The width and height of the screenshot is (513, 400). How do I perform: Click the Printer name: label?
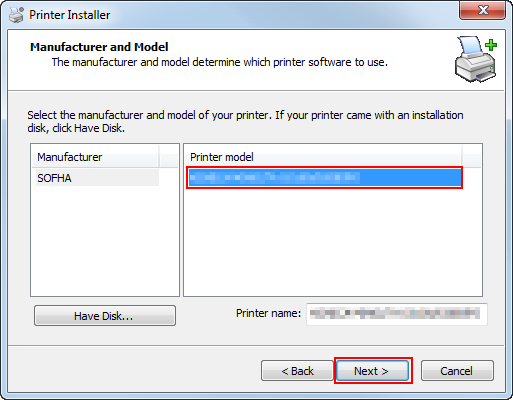pyautogui.click(x=268, y=313)
